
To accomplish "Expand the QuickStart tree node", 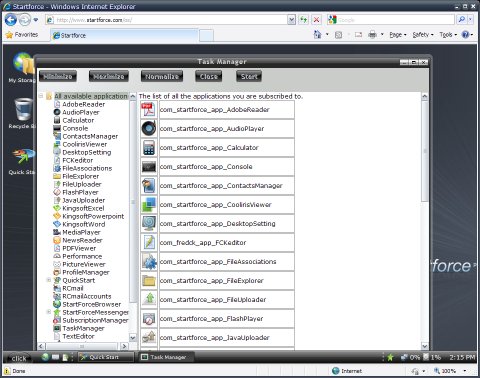I will point(49,280).
